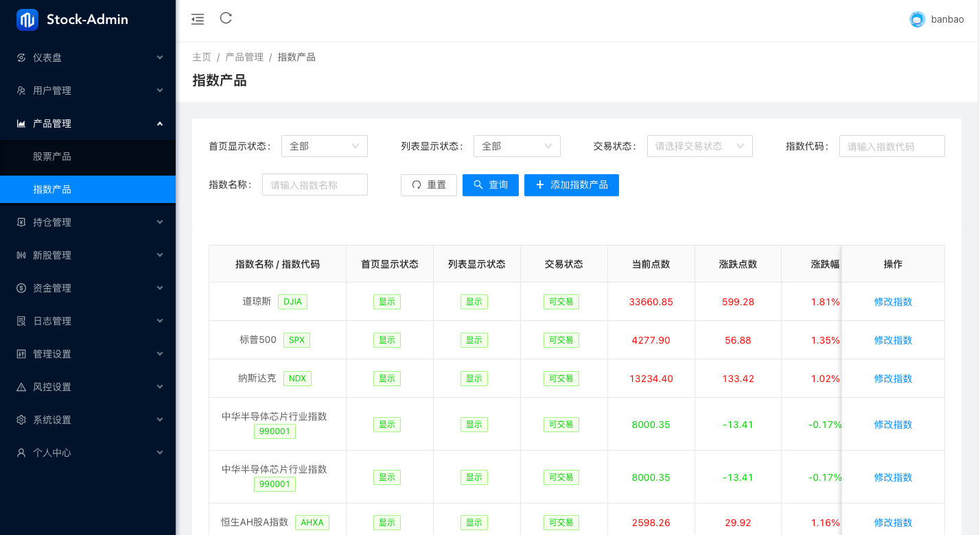Select 股票产品 in the sidebar
Viewport: 980px width, 535px height.
coord(52,156)
